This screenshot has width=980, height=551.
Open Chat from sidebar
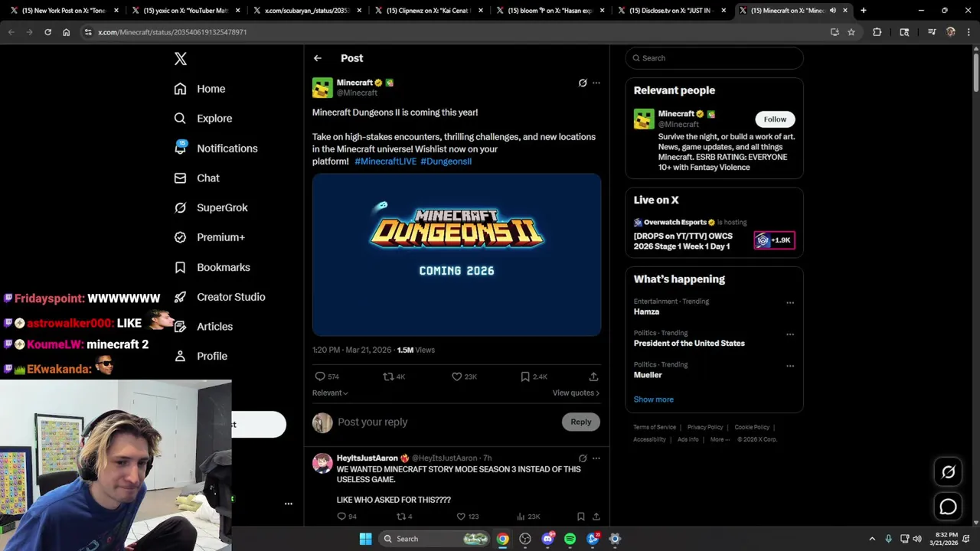(197, 178)
